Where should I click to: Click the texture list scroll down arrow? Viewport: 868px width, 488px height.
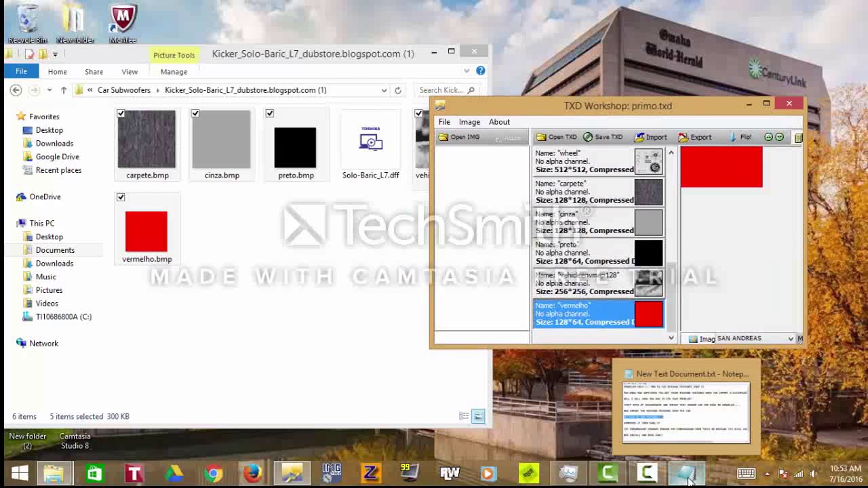671,338
